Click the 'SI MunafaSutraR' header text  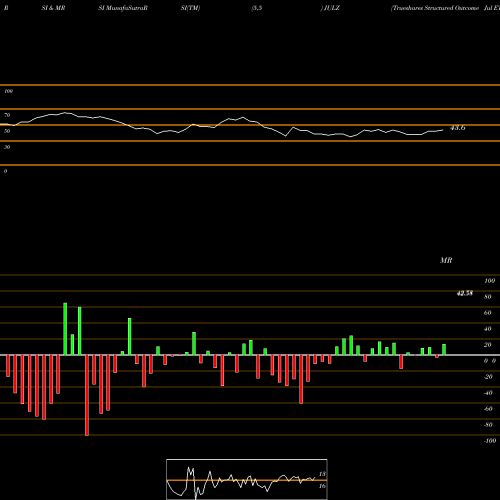coord(123,8)
